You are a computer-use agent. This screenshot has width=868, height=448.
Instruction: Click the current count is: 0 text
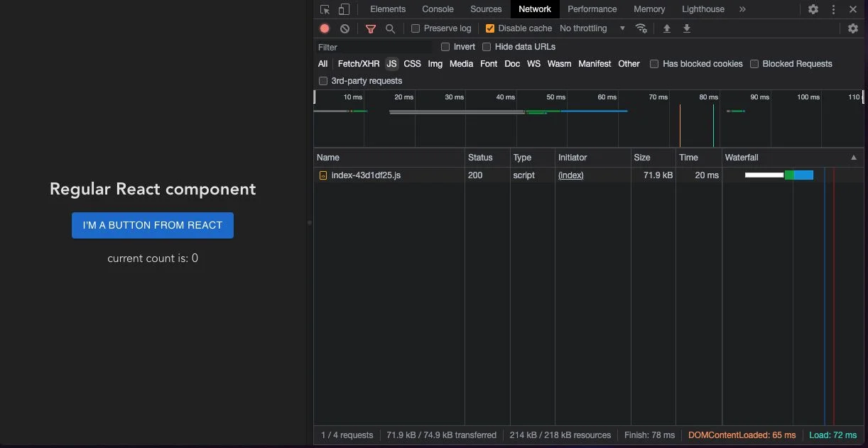(x=153, y=258)
